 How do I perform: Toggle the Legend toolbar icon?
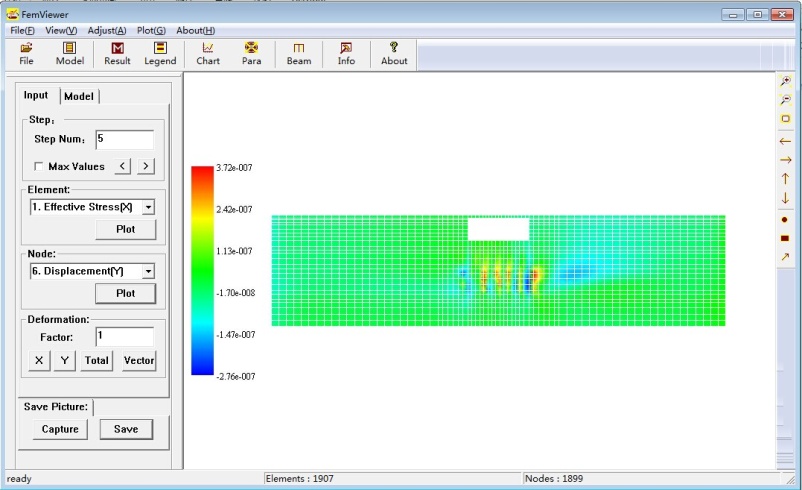pyautogui.click(x=160, y=54)
